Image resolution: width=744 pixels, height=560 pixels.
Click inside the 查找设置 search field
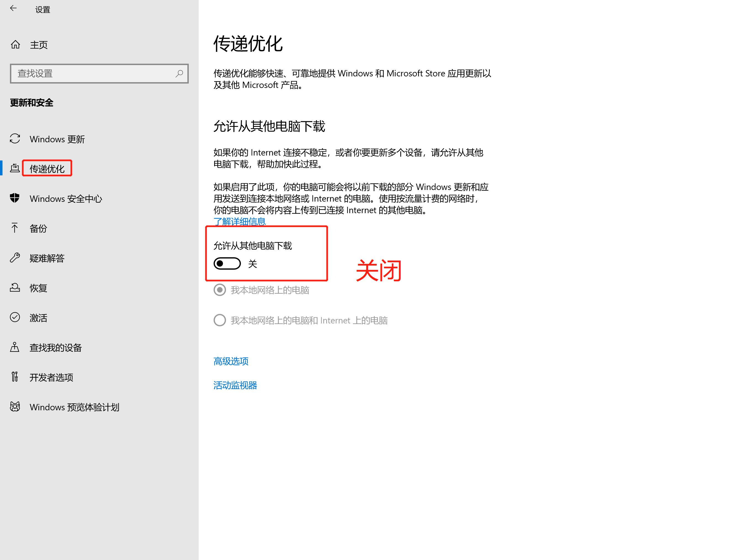click(84, 73)
